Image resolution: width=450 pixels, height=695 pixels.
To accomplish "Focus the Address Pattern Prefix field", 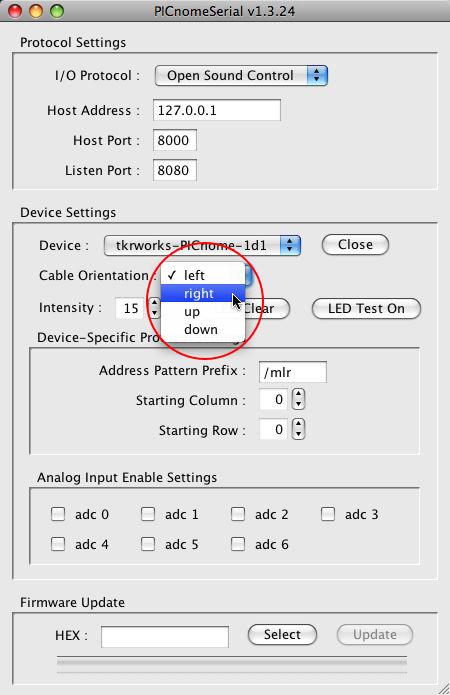I will click(293, 372).
